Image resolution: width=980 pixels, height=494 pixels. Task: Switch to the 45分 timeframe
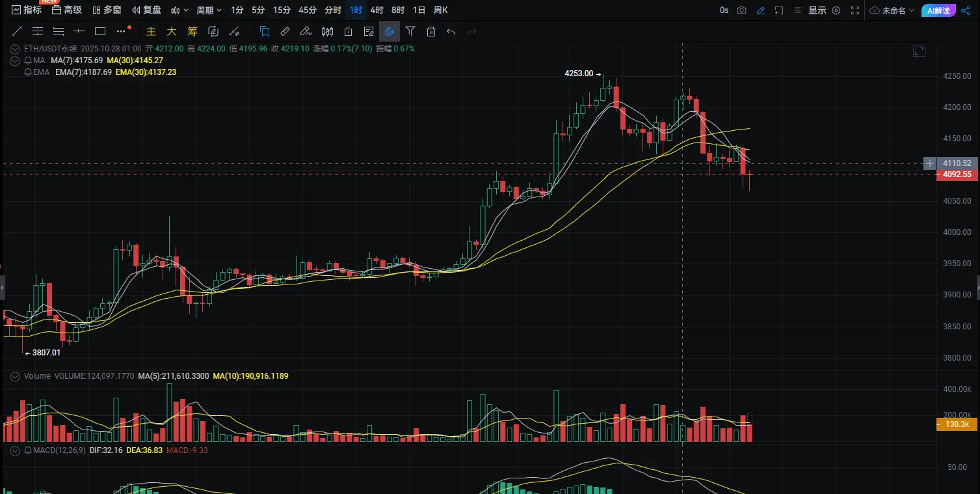pos(308,10)
